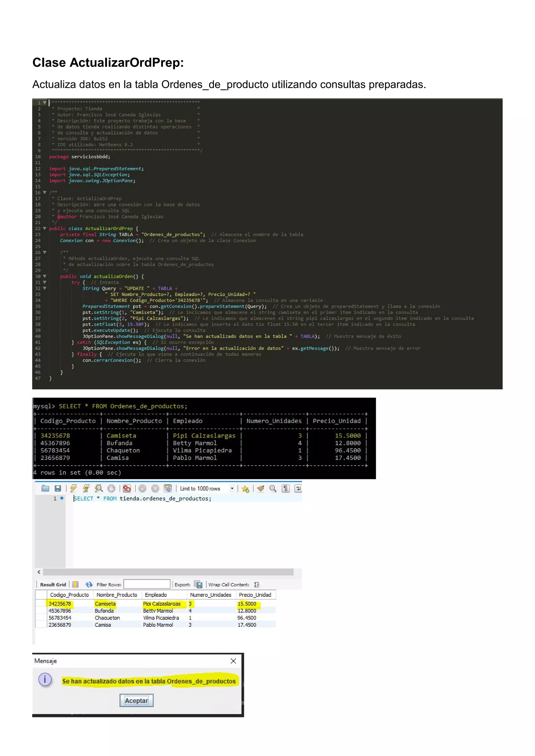Toggle auto-commit mode icon
This screenshot has height=756, width=535.
point(168,489)
